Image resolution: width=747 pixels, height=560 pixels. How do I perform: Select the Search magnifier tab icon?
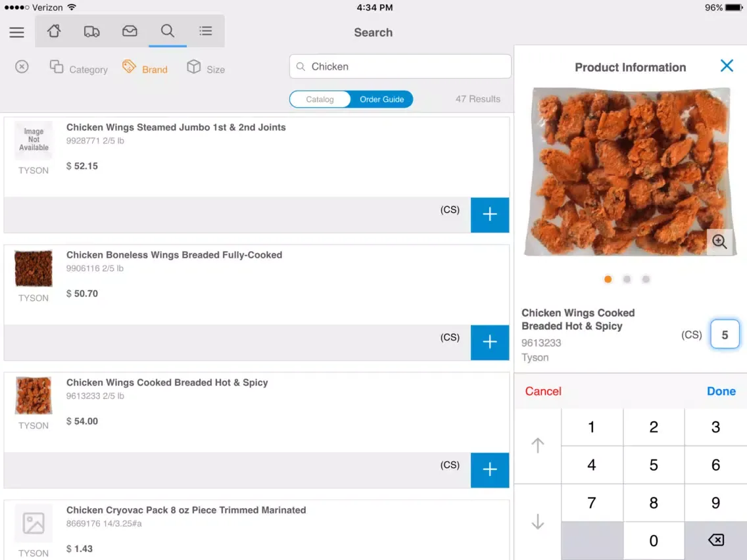click(x=168, y=31)
